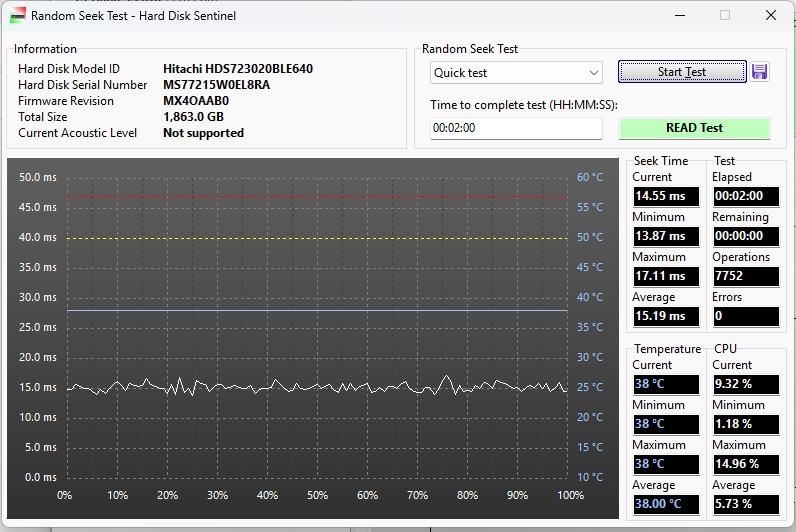Select the Errors count box
This screenshot has height=532, width=796.
(x=745, y=316)
